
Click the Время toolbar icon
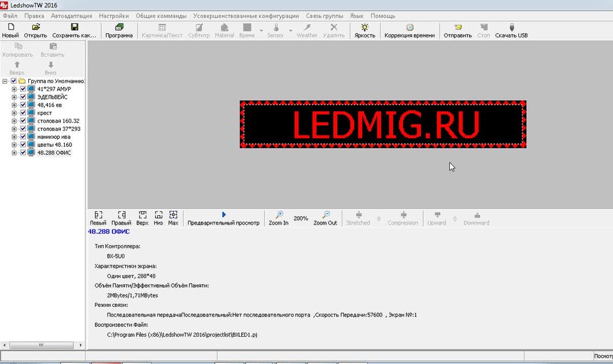pos(247,27)
